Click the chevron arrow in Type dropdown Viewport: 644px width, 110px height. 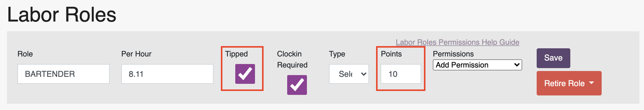click(363, 74)
